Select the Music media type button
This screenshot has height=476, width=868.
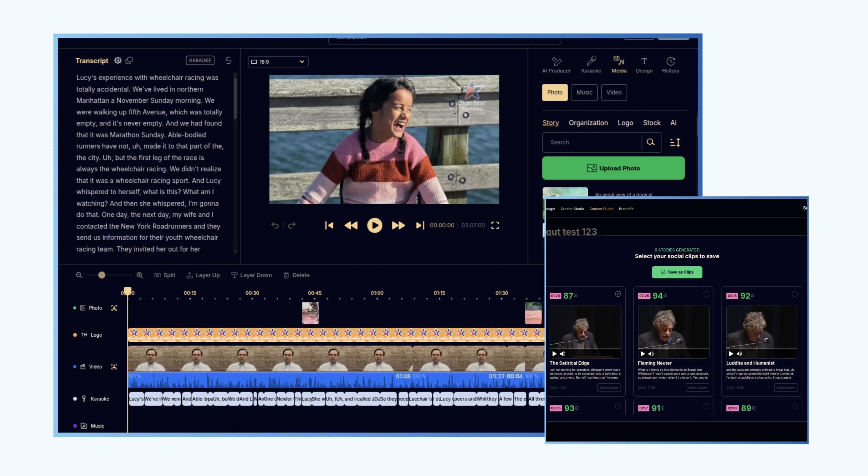tap(584, 92)
